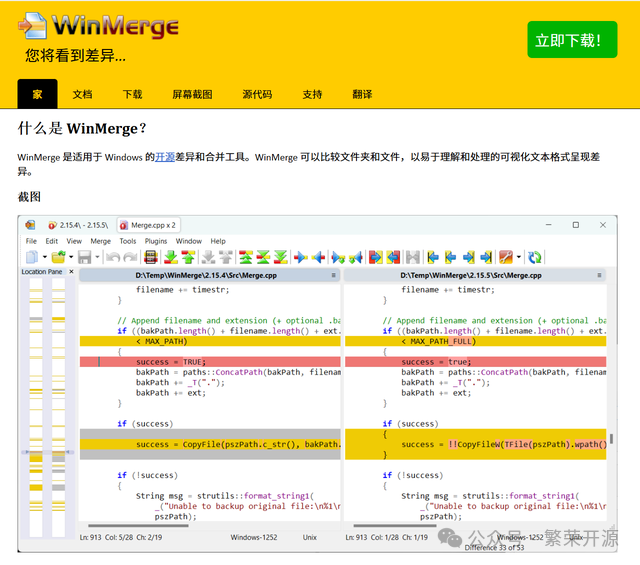This screenshot has width=640, height=565.
Task: Click the right pane header menu icon
Action: [599, 275]
